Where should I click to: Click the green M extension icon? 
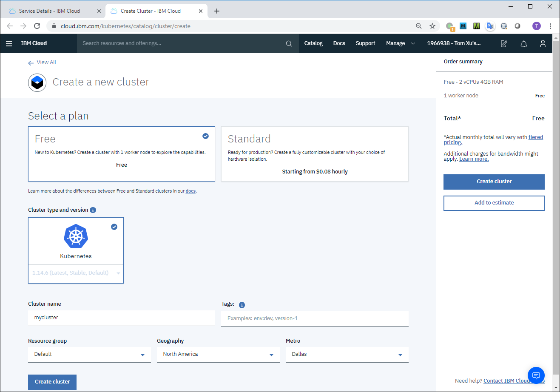pyautogui.click(x=477, y=26)
